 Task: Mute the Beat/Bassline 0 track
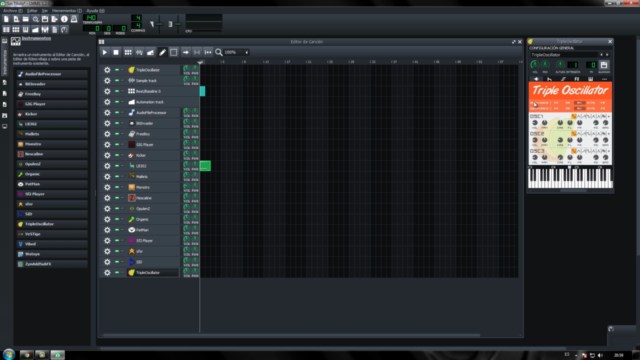(117, 91)
